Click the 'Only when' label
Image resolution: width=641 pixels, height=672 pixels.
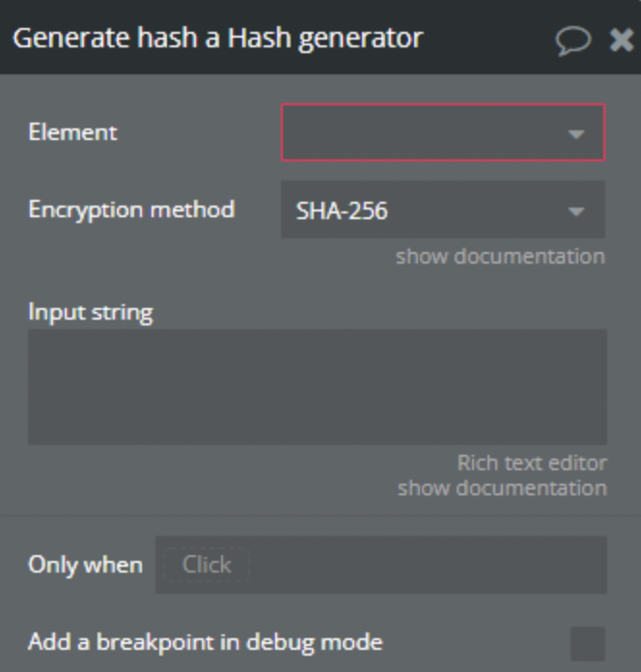coord(85,565)
